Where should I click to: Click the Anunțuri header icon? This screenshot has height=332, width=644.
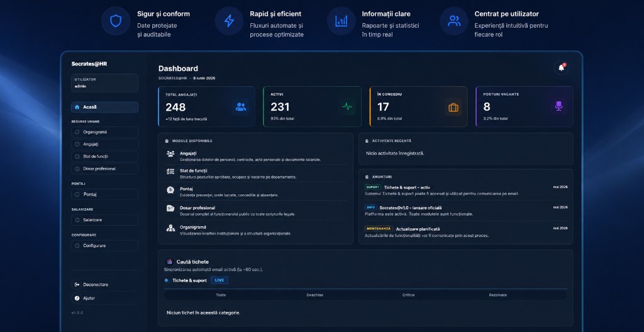point(367,177)
